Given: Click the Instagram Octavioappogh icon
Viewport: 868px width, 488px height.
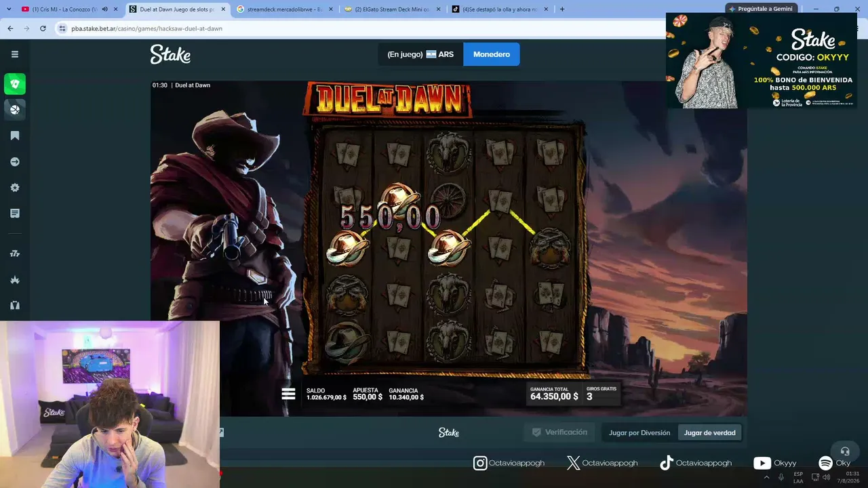Looking at the screenshot, I should coord(480,463).
